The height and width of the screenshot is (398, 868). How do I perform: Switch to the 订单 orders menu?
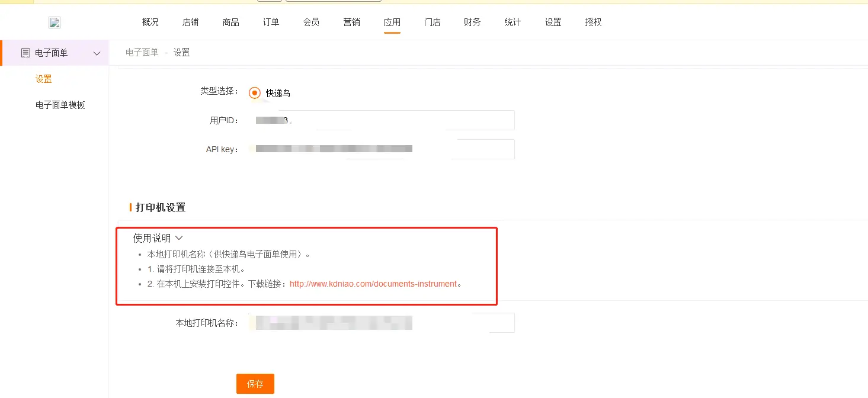click(271, 23)
